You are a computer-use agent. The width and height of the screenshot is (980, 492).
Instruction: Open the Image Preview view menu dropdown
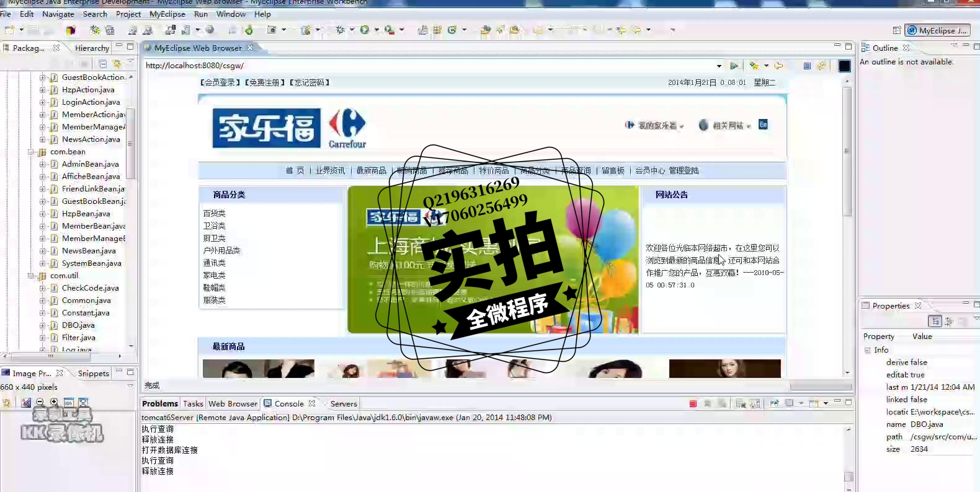pos(130,385)
